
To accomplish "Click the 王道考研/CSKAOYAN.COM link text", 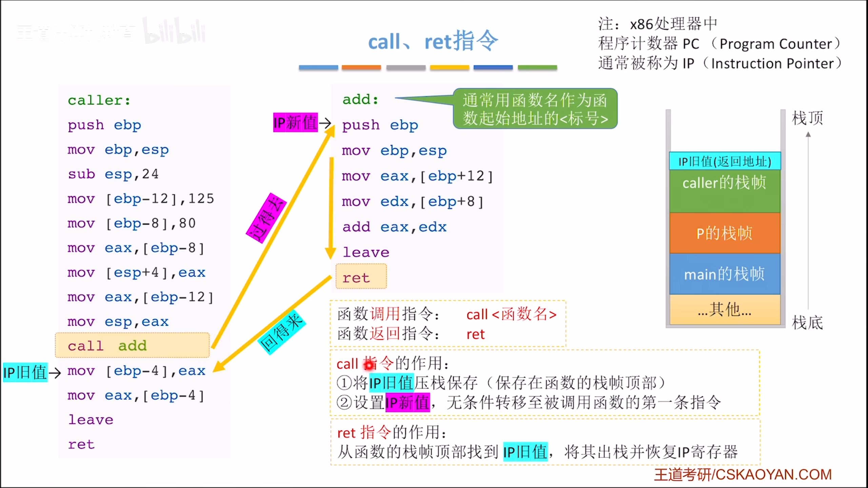I will click(743, 474).
